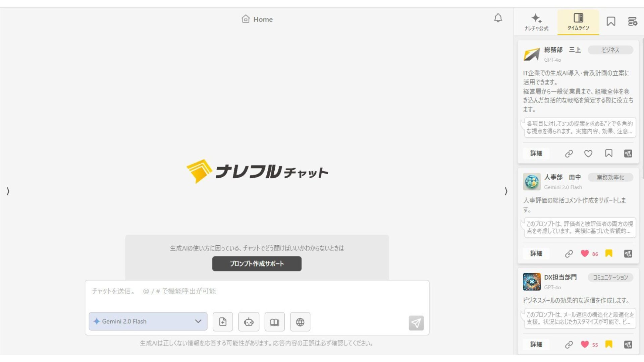Click the Home icon in header
The image size is (644, 362).
(246, 19)
